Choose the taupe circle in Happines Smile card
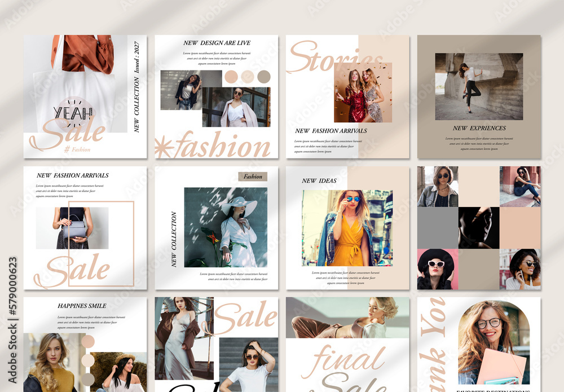This screenshot has height=392, width=564. [88, 379]
